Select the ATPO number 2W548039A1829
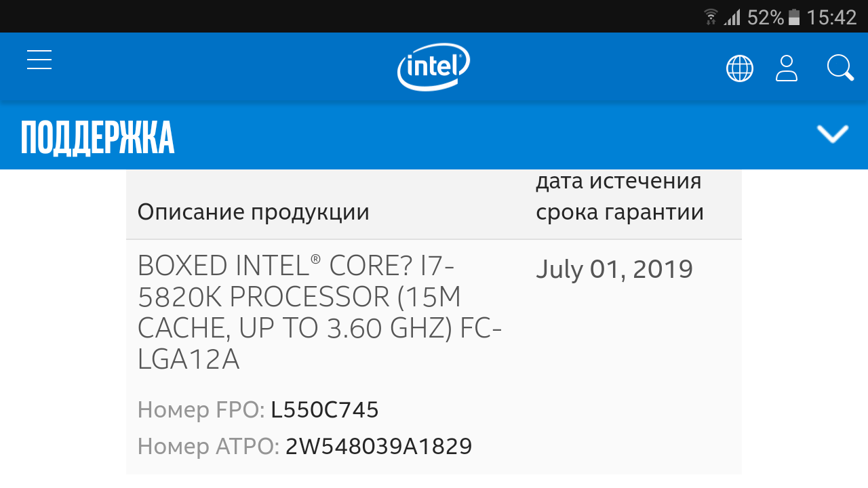This screenshot has height=488, width=868. [x=378, y=446]
